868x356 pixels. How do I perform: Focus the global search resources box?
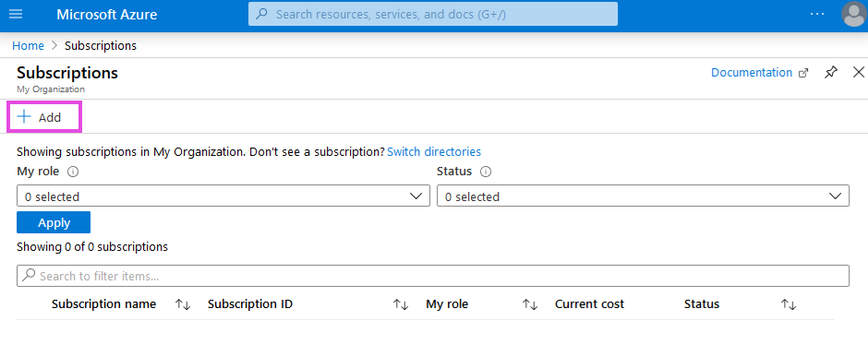(x=433, y=14)
